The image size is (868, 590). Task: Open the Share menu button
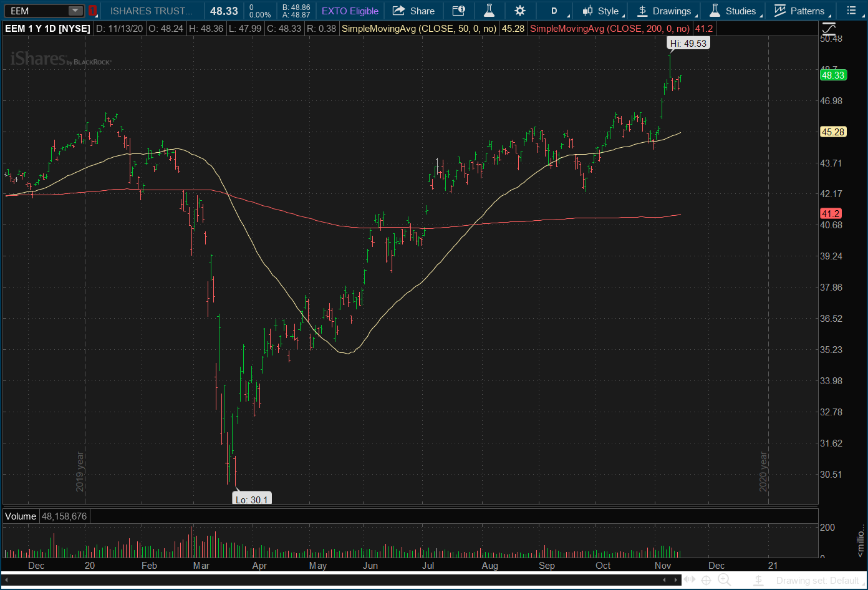(414, 11)
